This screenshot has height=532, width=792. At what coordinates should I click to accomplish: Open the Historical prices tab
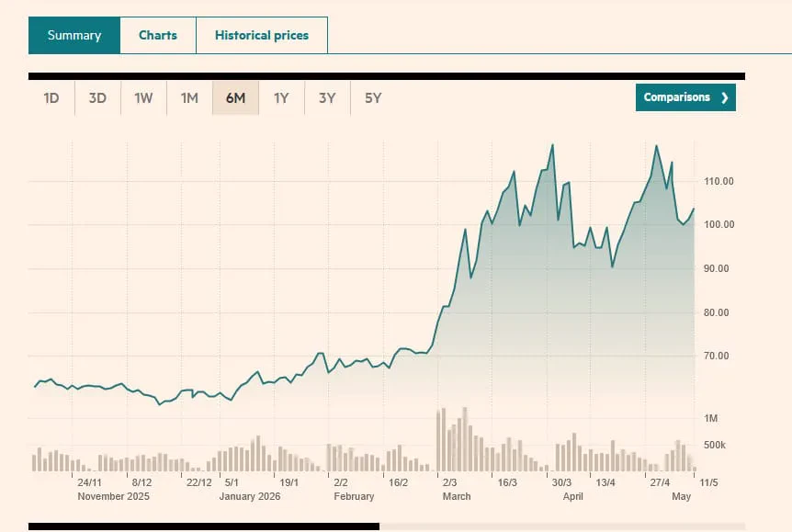[262, 35]
